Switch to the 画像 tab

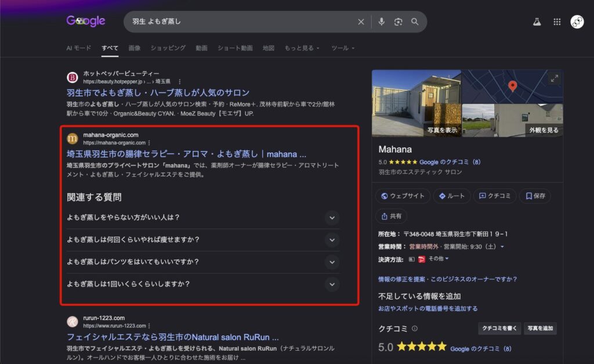tap(135, 48)
